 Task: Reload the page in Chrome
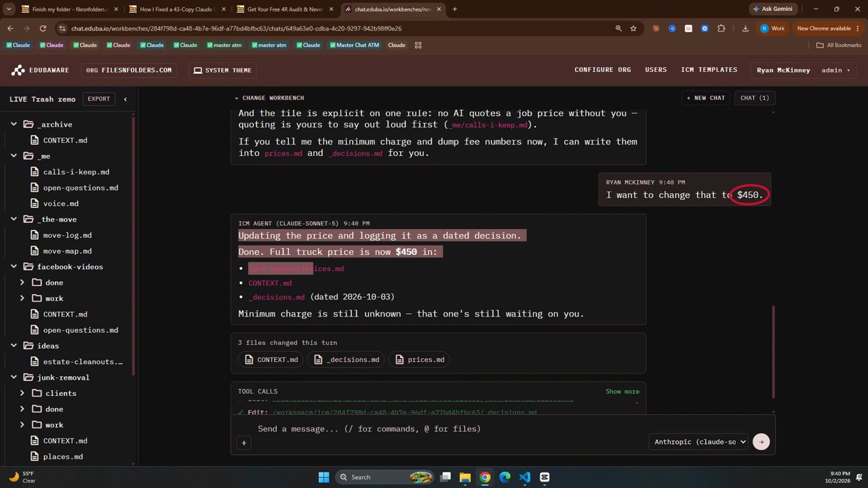pyautogui.click(x=43, y=28)
